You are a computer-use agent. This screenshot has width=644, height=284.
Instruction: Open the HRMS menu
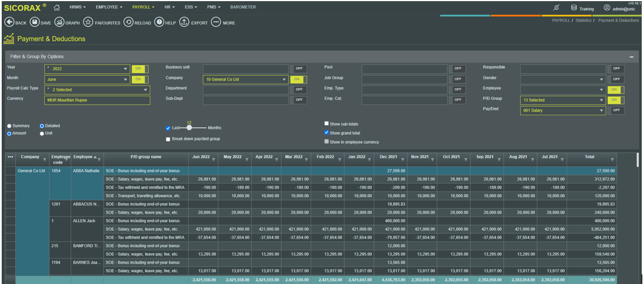pyautogui.click(x=77, y=7)
